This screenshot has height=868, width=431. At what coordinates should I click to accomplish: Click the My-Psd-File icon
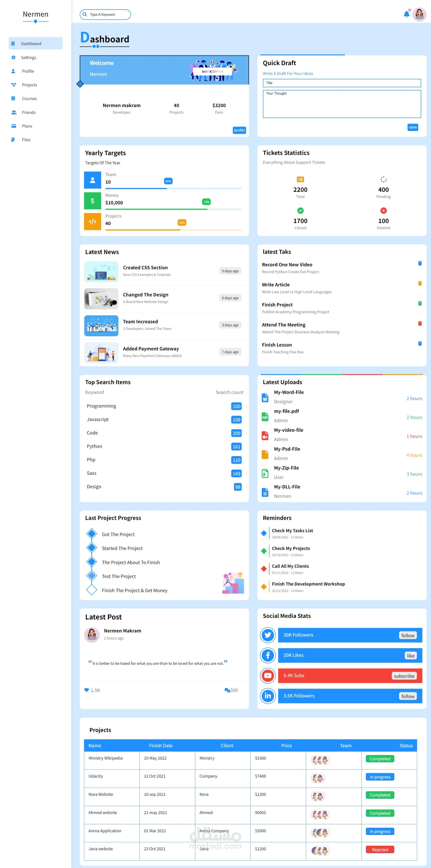[265, 455]
